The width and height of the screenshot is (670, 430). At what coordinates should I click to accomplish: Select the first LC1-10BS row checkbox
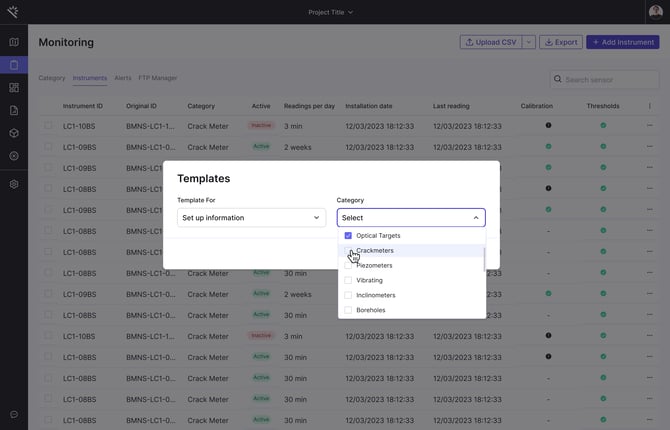click(x=48, y=126)
